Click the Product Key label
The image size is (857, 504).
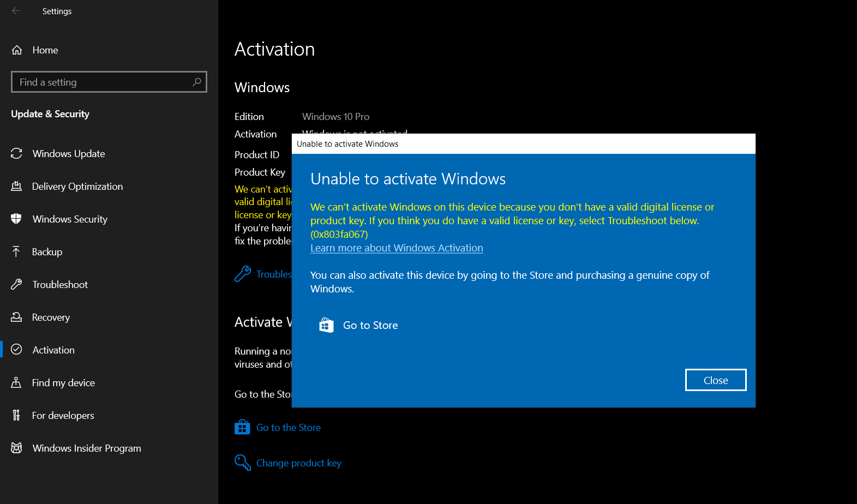[260, 172]
